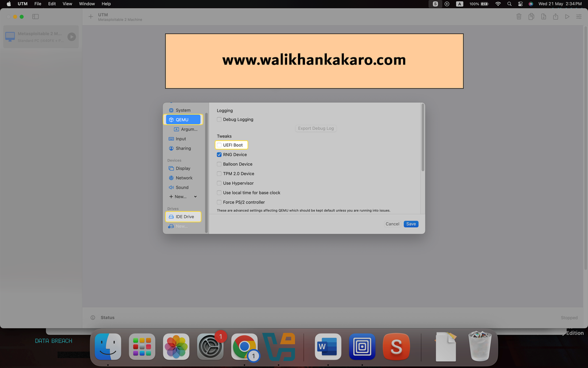This screenshot has height=368, width=588.
Task: Enable Debug Logging checkbox
Action: [x=219, y=120]
